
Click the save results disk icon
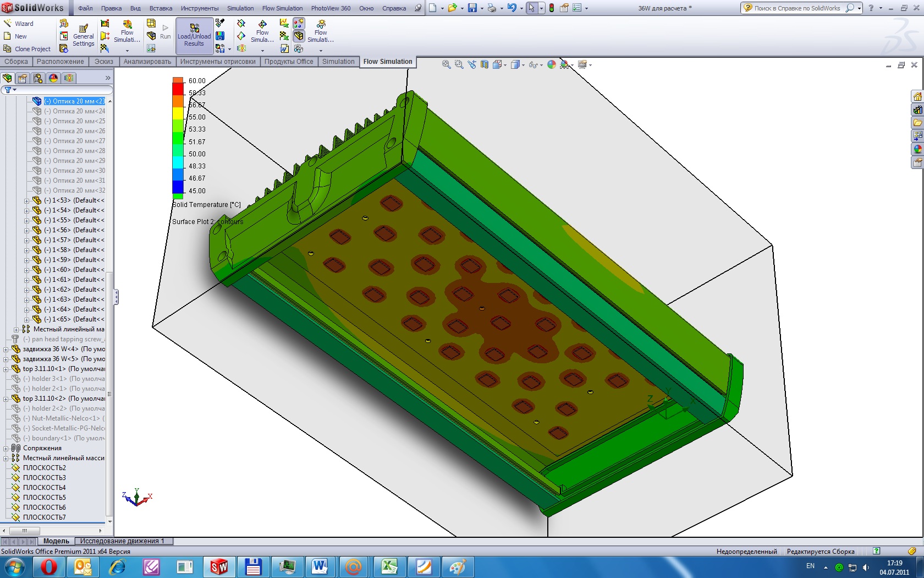point(220,36)
